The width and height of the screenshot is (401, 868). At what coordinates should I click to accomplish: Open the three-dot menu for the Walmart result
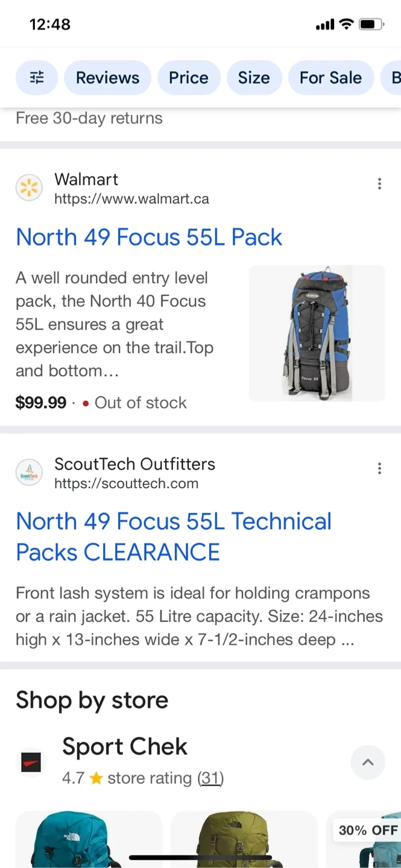pos(379,184)
